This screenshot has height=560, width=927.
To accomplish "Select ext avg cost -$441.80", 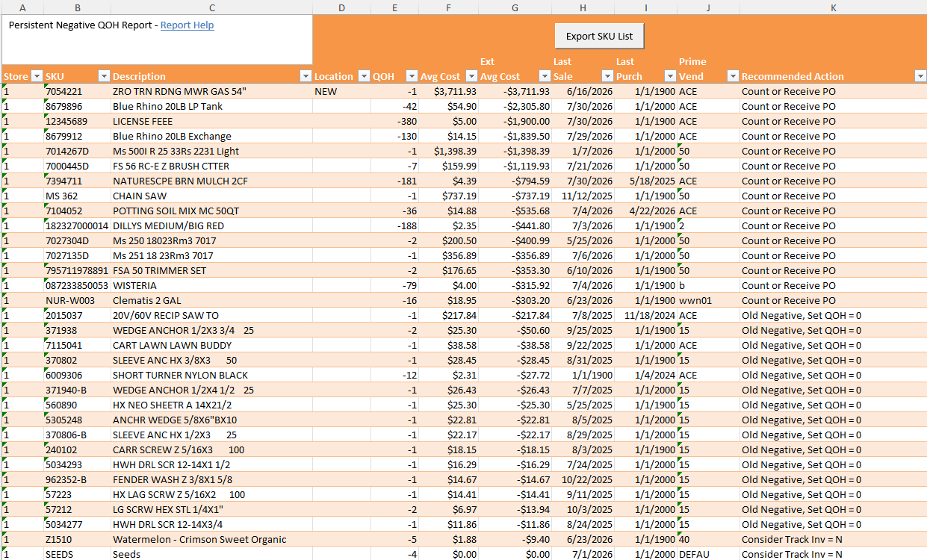I will click(x=515, y=225).
